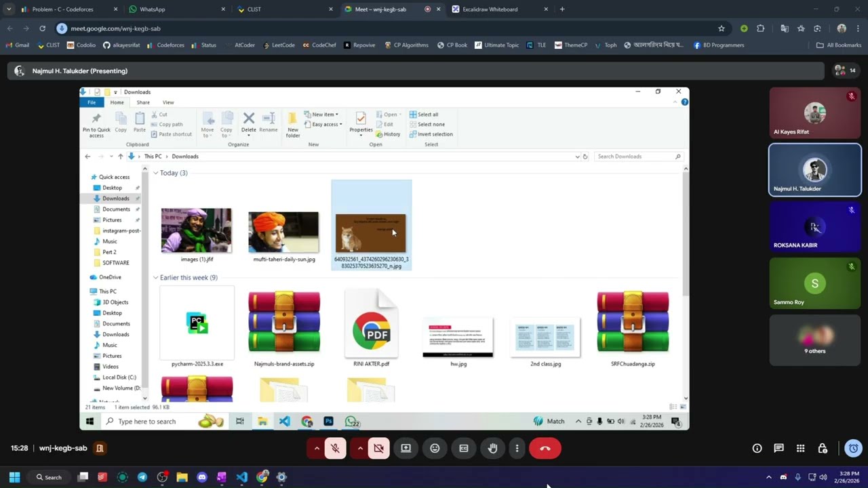This screenshot has width=868, height=488.
Task: Bookmark this page with star icon
Action: click(x=721, y=28)
